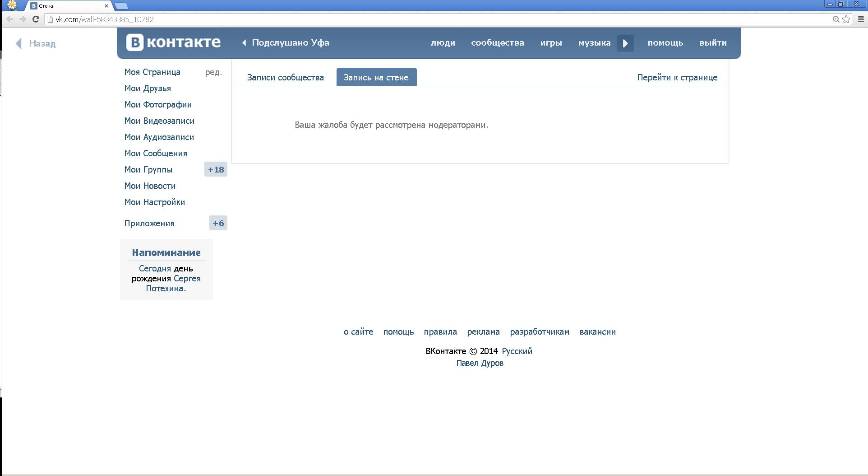This screenshot has height=476, width=868.
Task: Select the Запись на стене tab
Action: click(376, 77)
